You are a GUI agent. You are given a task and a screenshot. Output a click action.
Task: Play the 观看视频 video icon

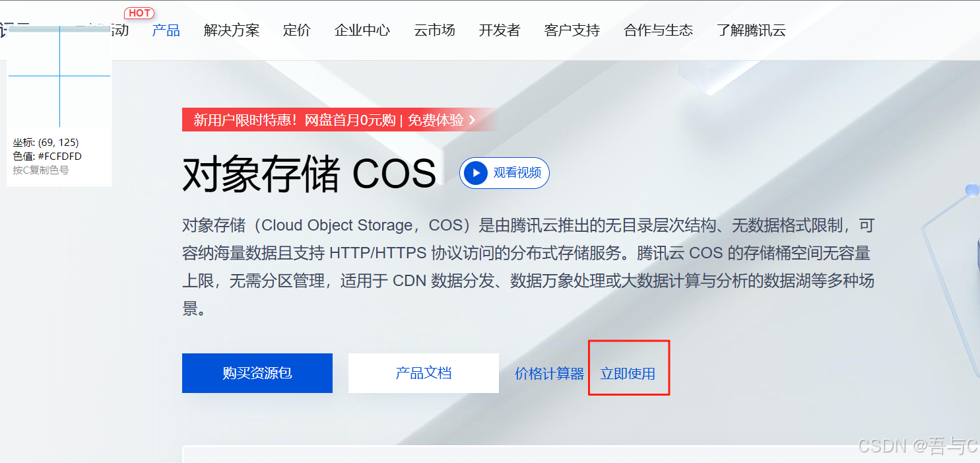[476, 173]
